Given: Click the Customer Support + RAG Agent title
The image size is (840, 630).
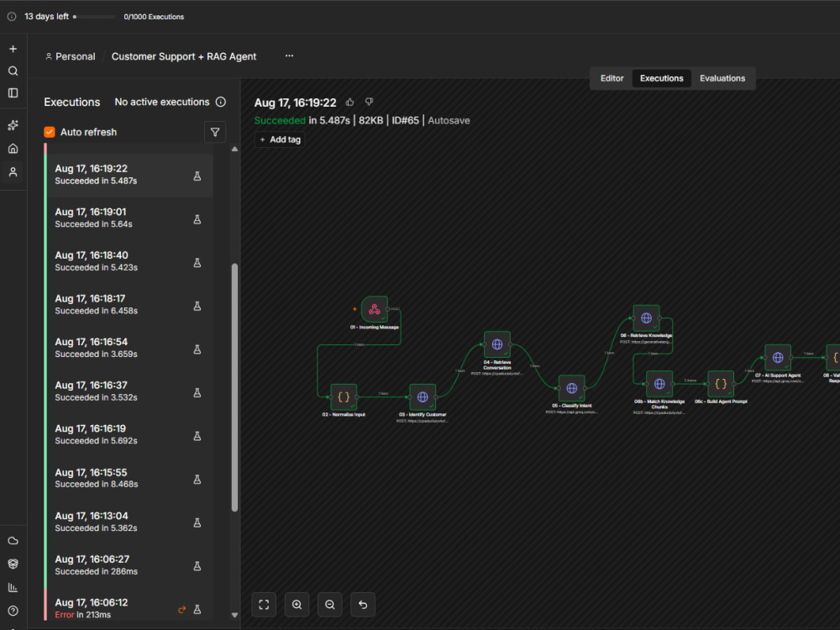Looking at the screenshot, I should tap(184, 56).
